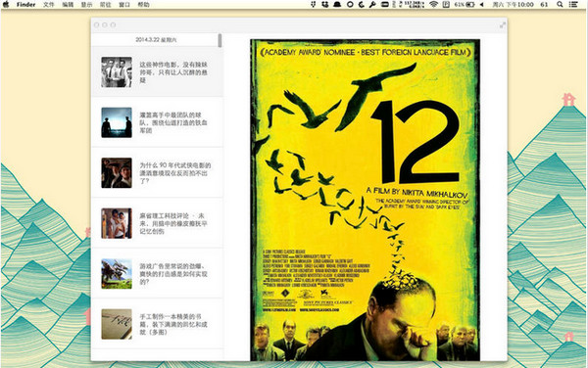Open the Apple menu
The width and height of the screenshot is (588, 368).
pos(6,5)
